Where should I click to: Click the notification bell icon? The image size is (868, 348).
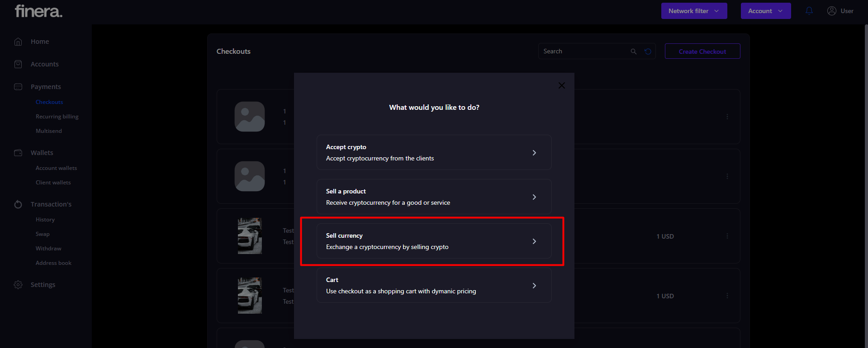pyautogui.click(x=809, y=11)
